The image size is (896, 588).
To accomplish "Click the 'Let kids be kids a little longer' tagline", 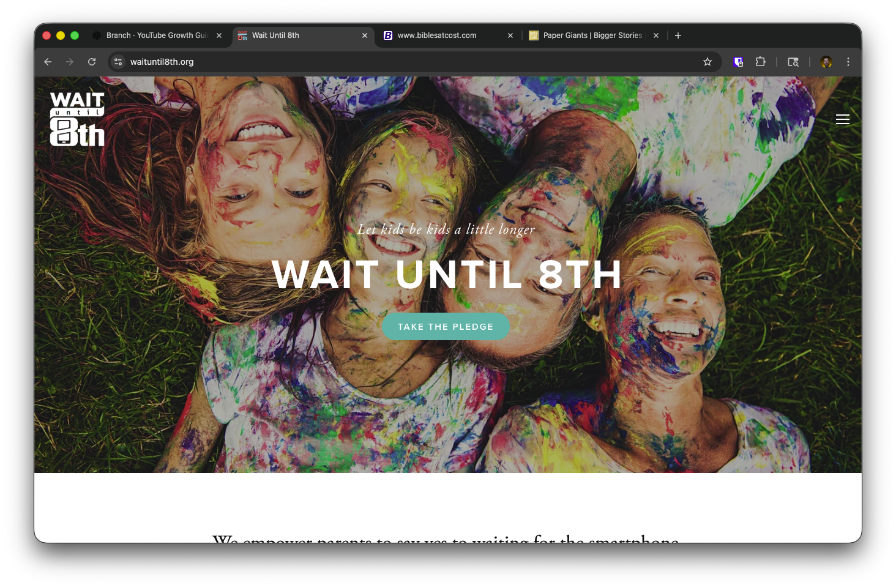I will [446, 229].
